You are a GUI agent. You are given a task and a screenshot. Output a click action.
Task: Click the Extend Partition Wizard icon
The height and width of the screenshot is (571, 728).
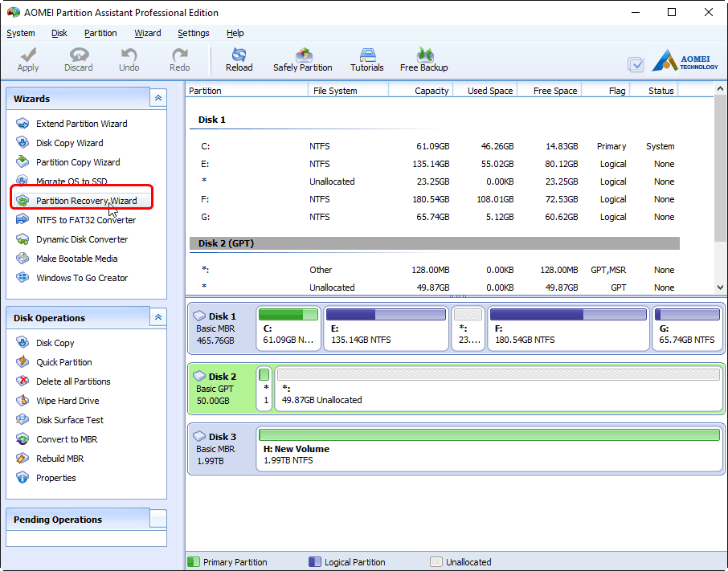coord(22,124)
